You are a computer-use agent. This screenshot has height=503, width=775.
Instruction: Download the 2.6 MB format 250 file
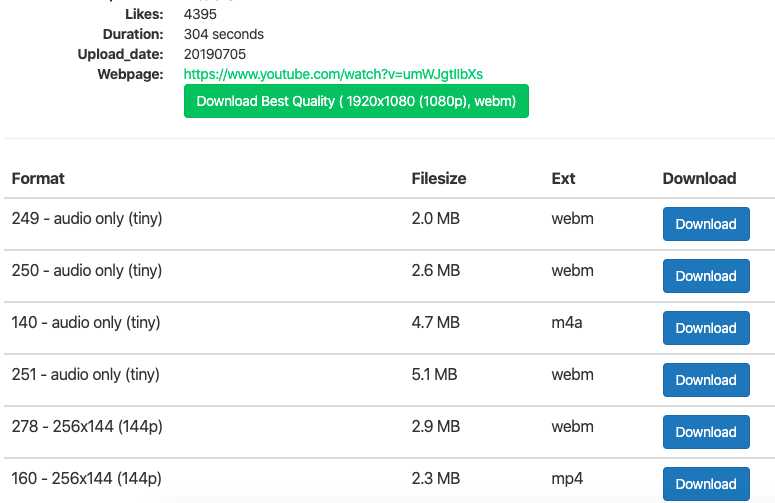(706, 276)
